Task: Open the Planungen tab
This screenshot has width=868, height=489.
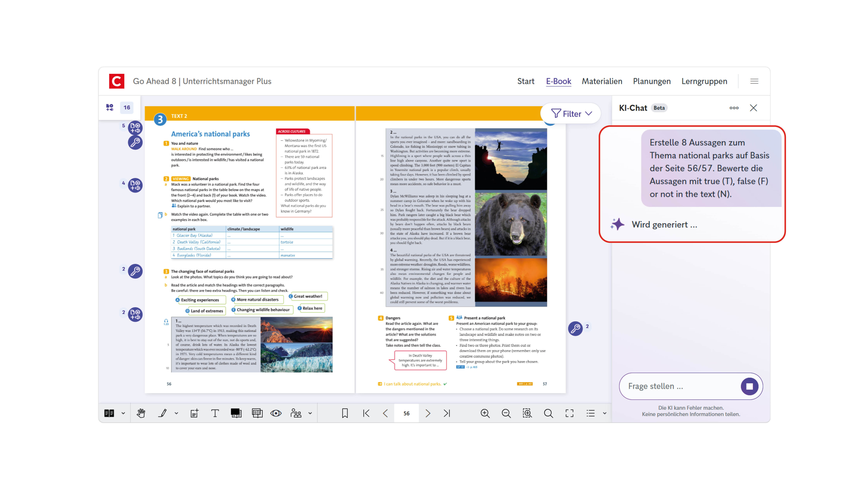Action: point(652,81)
